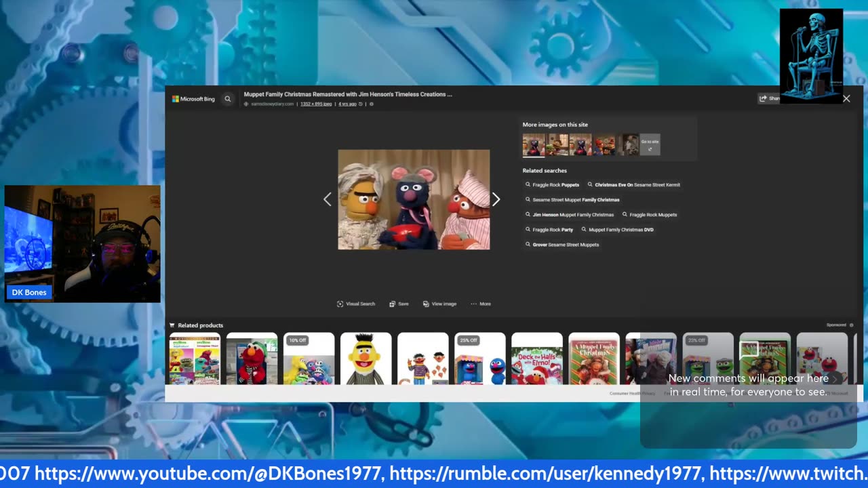Screen dimensions: 868x488
Task: Click the skeleton avatar image at top right
Action: click(811, 56)
